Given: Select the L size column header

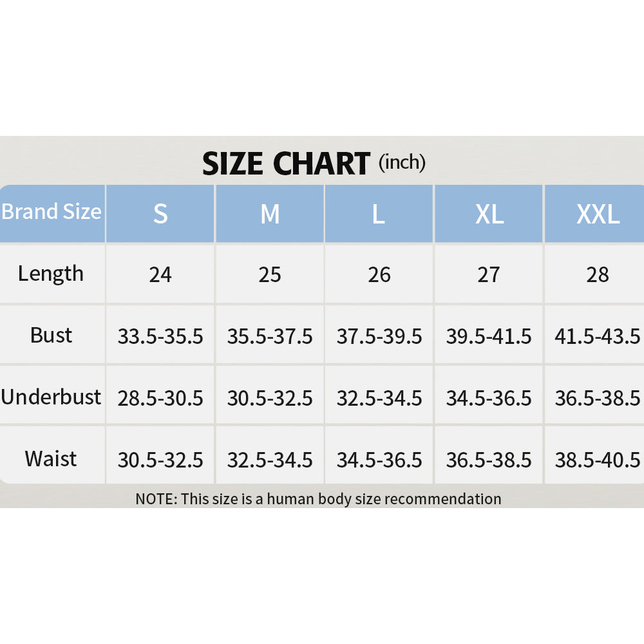Looking at the screenshot, I should (x=379, y=214).
